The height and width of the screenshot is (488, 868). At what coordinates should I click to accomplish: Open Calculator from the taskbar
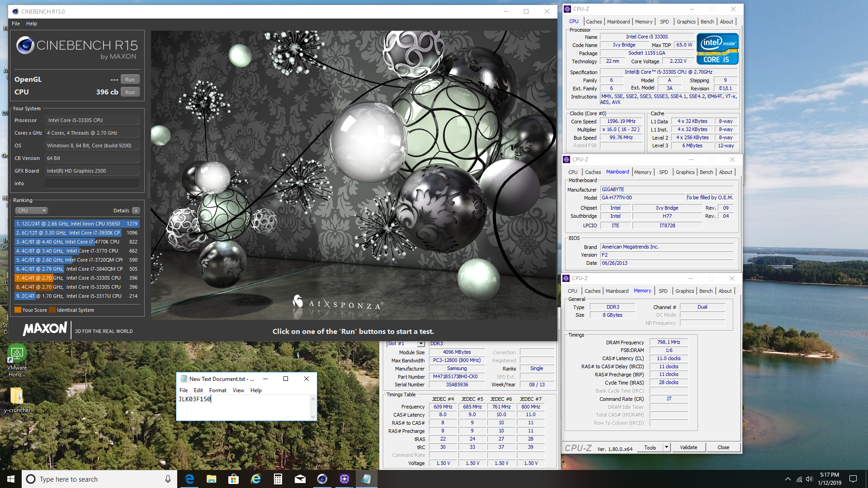(278, 479)
